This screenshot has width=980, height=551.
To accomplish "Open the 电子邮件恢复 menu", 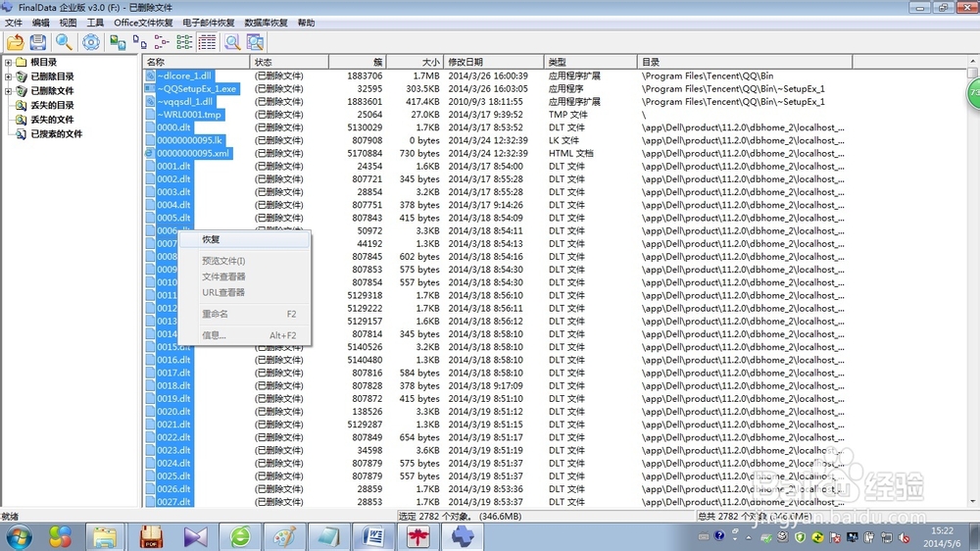I will pyautogui.click(x=208, y=23).
